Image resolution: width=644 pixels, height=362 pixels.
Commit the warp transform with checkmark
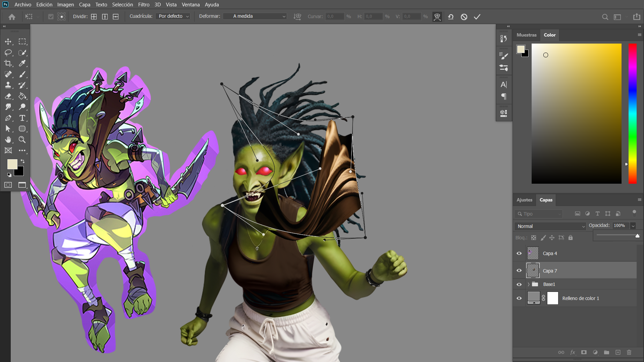coord(477,16)
